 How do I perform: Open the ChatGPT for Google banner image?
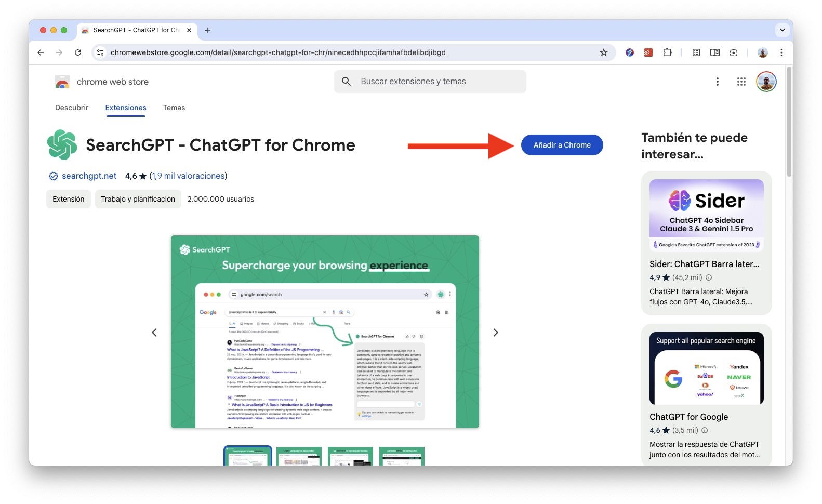[x=707, y=368]
